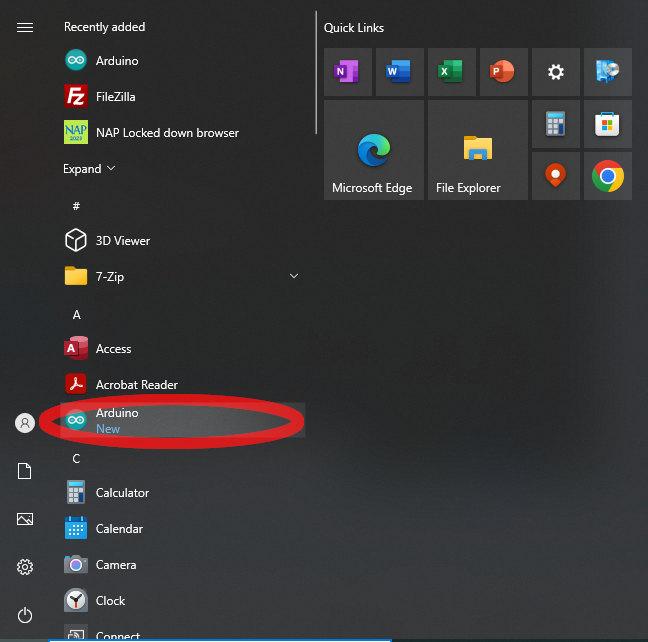
Task: Open the OneNote quick link tile
Action: [348, 72]
